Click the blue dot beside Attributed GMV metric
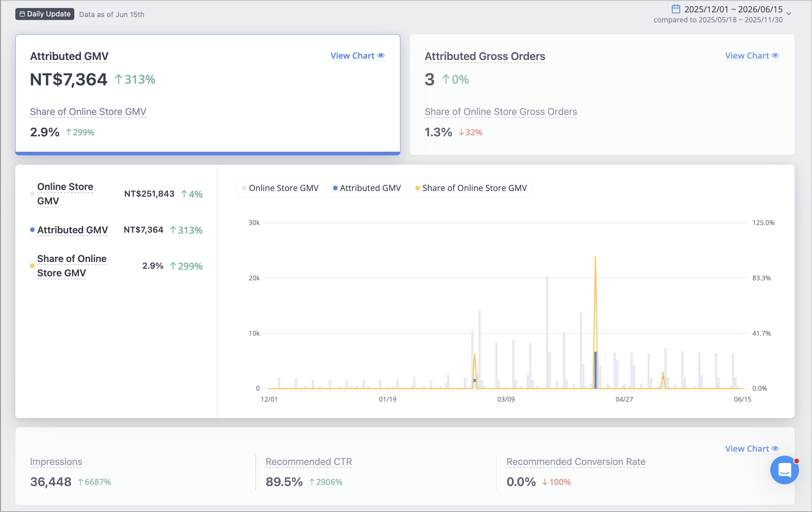812x512 pixels. pos(32,230)
